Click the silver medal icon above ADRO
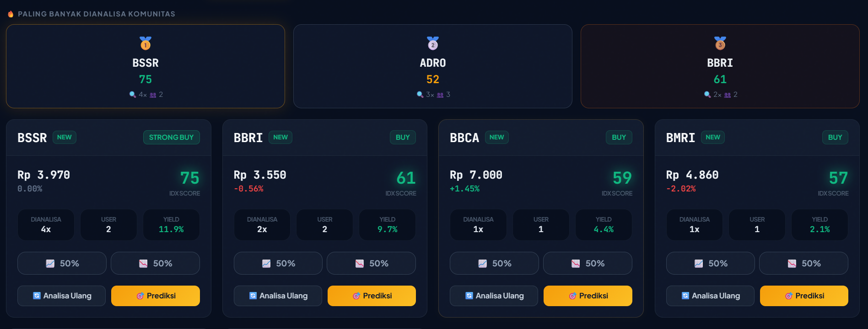This screenshot has width=868, height=329. (433, 43)
